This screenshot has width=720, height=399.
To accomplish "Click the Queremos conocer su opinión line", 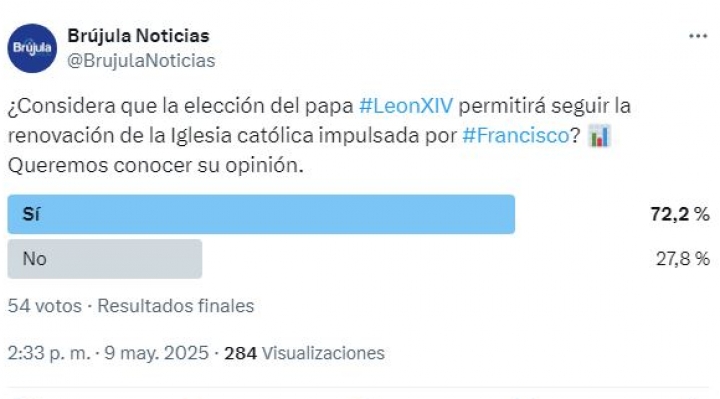I will coord(156,166).
